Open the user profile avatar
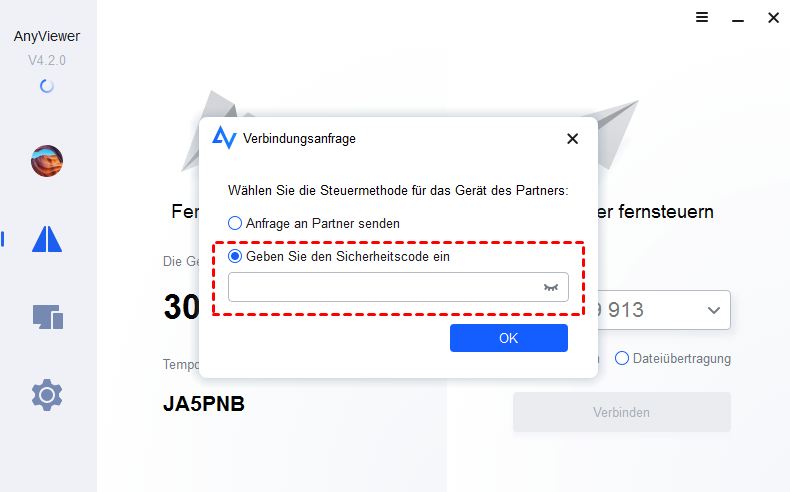Screen dimensions: 790x492 coord(47,161)
